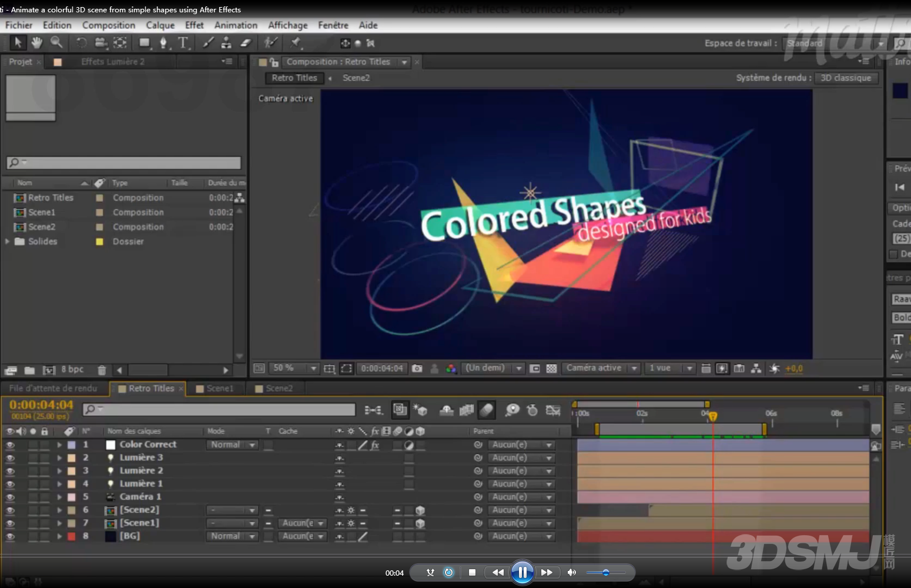Screen dimensions: 911x588
Task: Click the timeline current time 0:00:04:04
Action: [x=41, y=405]
